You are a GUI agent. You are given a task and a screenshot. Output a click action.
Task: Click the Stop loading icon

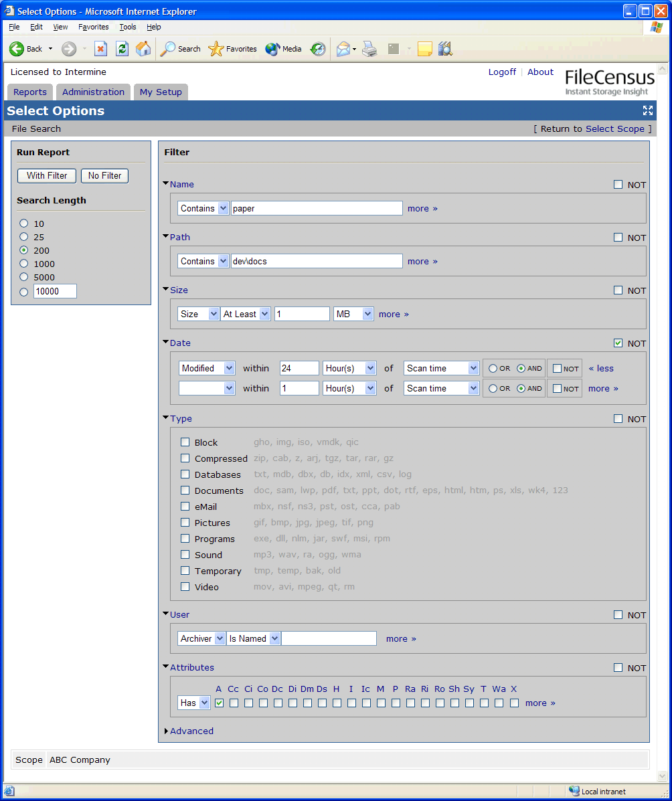click(100, 49)
